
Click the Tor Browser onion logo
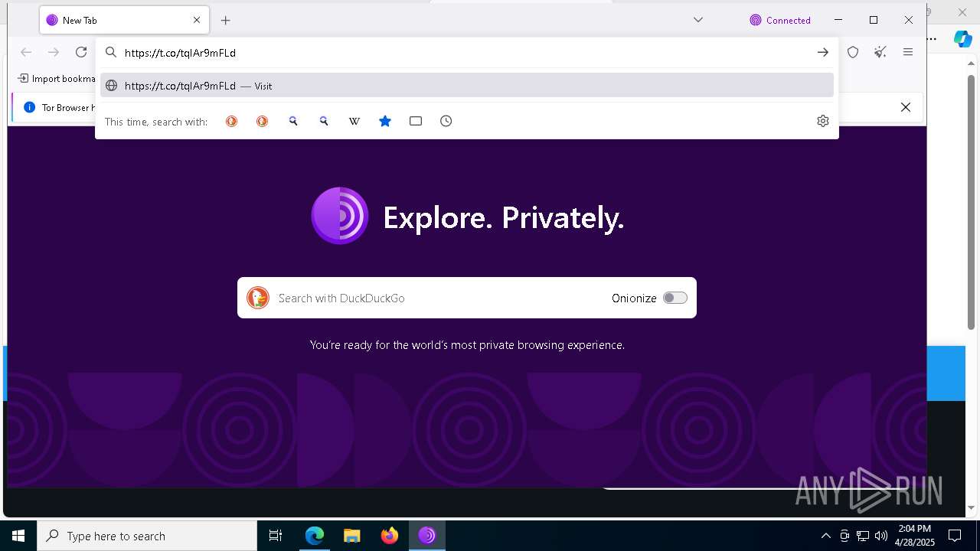340,216
